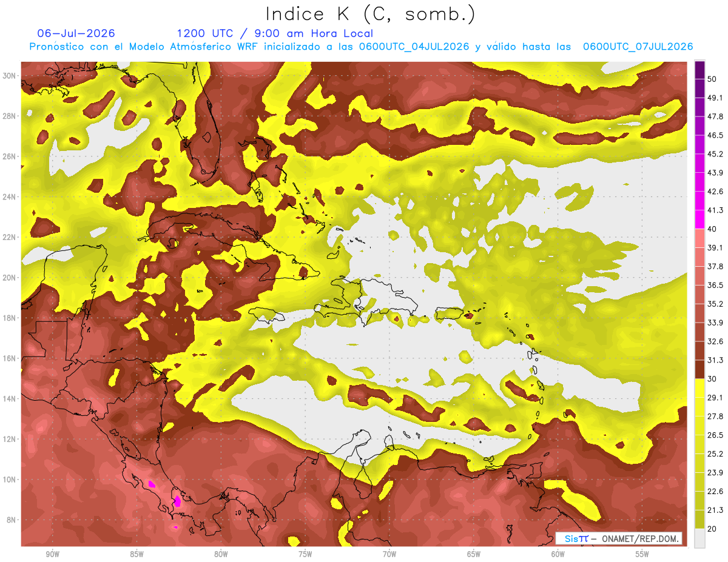Click the 'Indice K (C, somb.)' title
This screenshot has width=728, height=562.
371,15
